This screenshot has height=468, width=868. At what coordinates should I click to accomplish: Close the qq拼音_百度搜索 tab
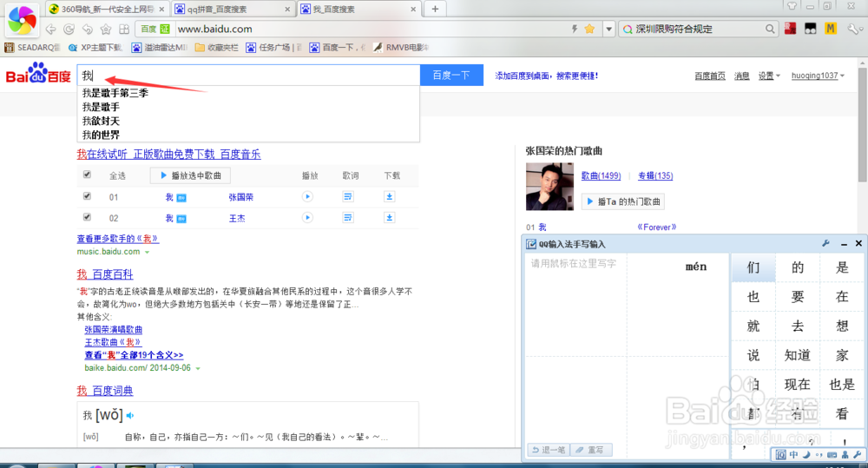coord(287,9)
